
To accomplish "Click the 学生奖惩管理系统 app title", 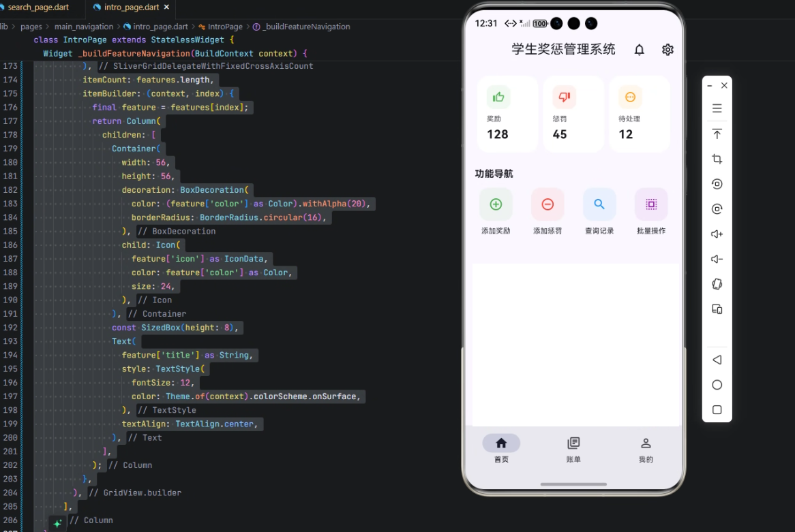I will tap(563, 49).
